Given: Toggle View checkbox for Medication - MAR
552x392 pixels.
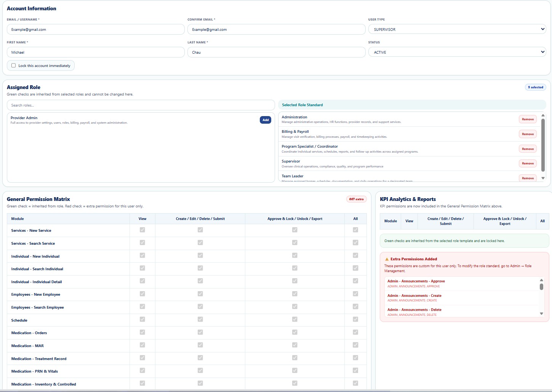Looking at the screenshot, I should pos(142,345).
